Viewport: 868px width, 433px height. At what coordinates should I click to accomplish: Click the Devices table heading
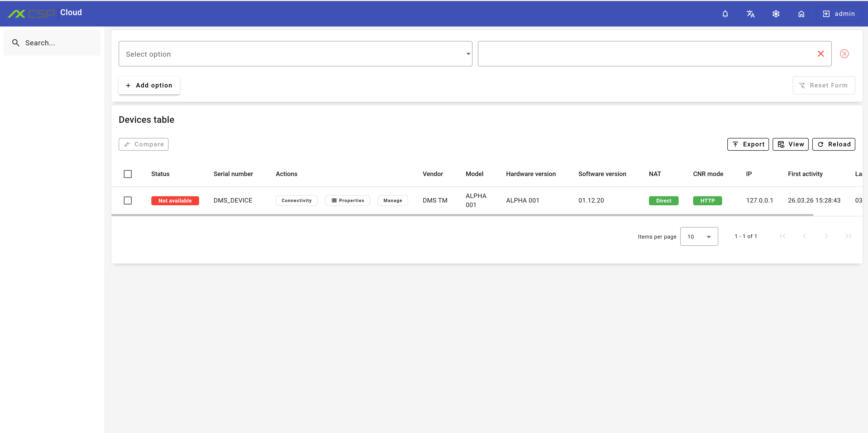point(146,120)
